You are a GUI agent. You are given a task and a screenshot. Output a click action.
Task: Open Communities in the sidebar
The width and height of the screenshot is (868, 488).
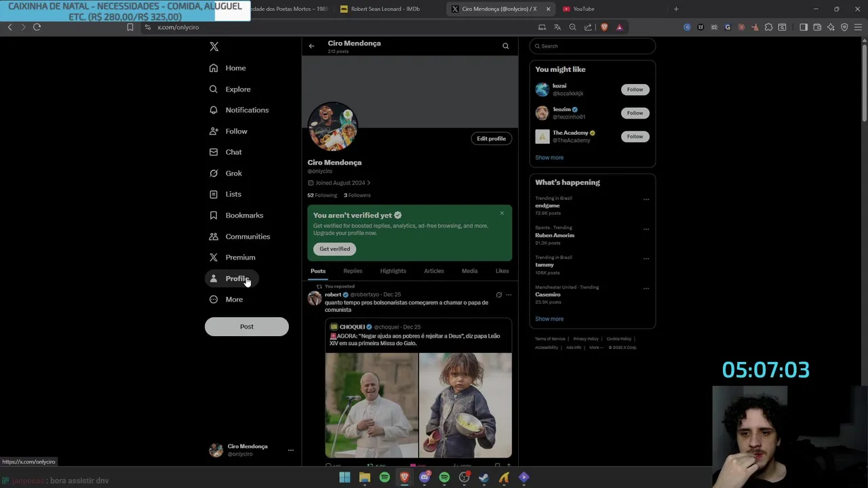(239, 237)
